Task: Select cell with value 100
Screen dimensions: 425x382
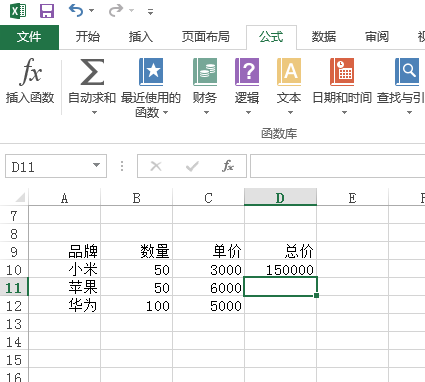Action: (137, 306)
